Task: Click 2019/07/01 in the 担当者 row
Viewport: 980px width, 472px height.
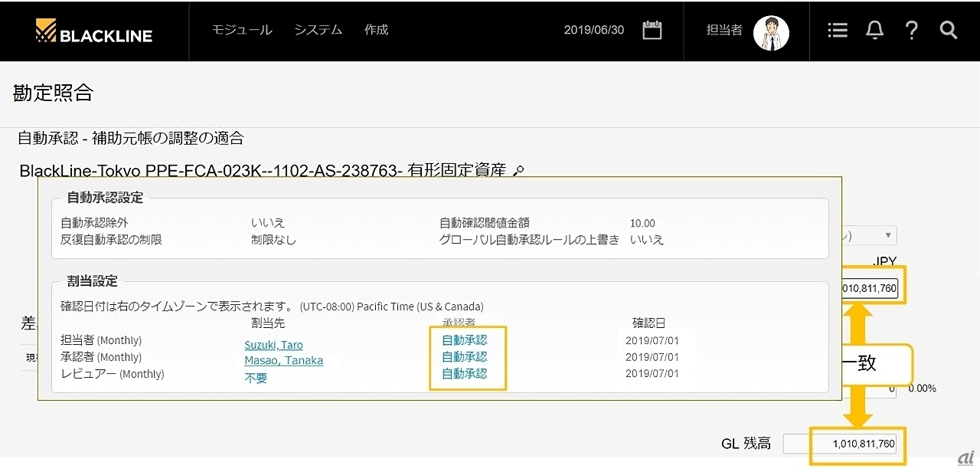Action: (652, 340)
